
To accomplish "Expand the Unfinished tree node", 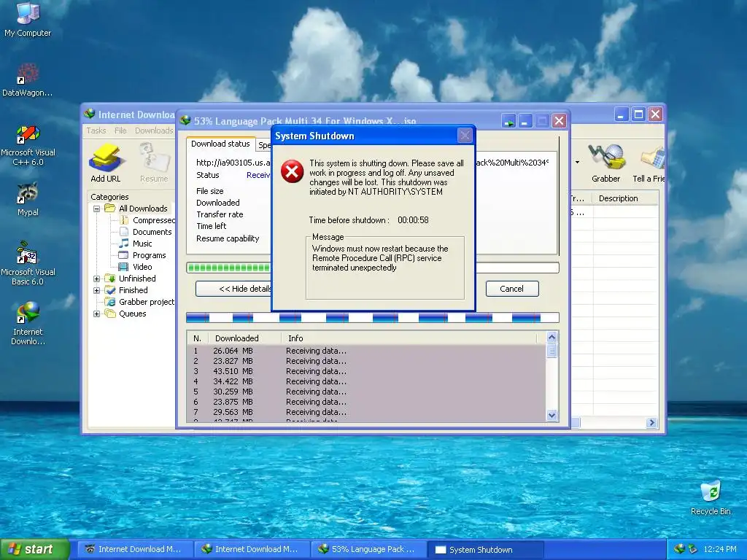I will click(97, 279).
